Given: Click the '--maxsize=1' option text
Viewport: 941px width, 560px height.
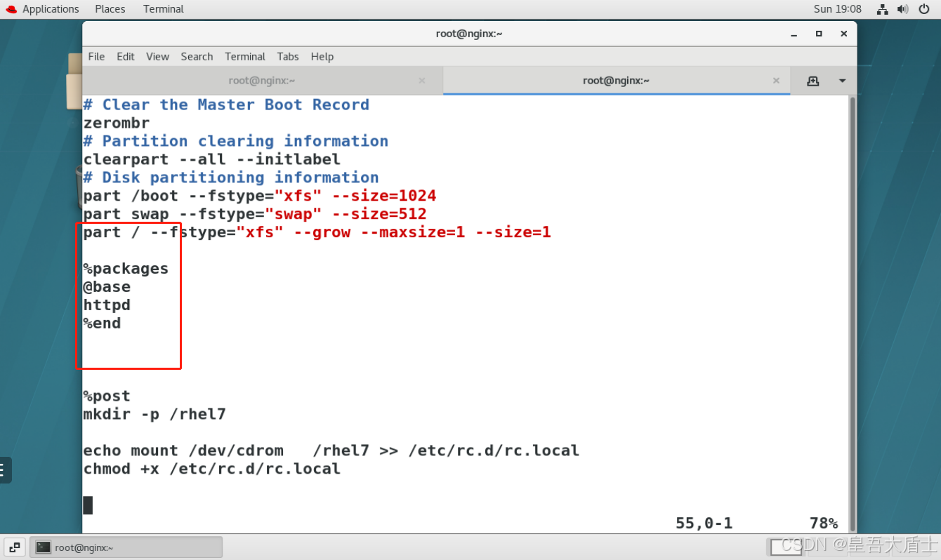Looking at the screenshot, I should pyautogui.click(x=413, y=232).
